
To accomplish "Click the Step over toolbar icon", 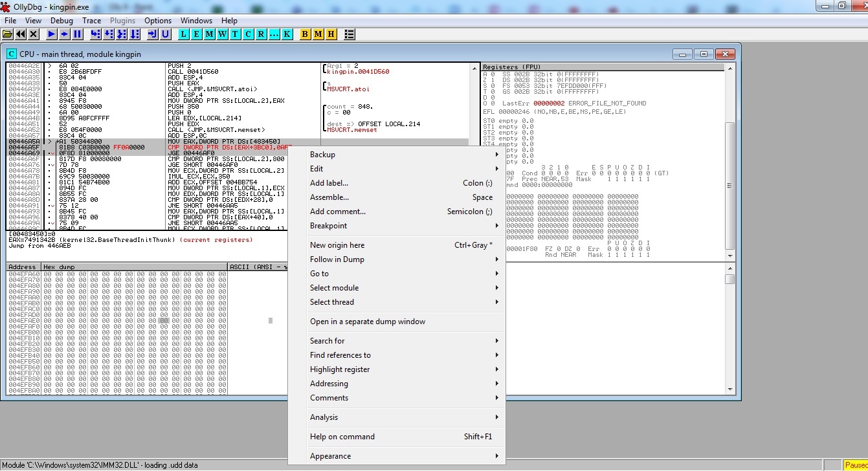I will pos(109,34).
